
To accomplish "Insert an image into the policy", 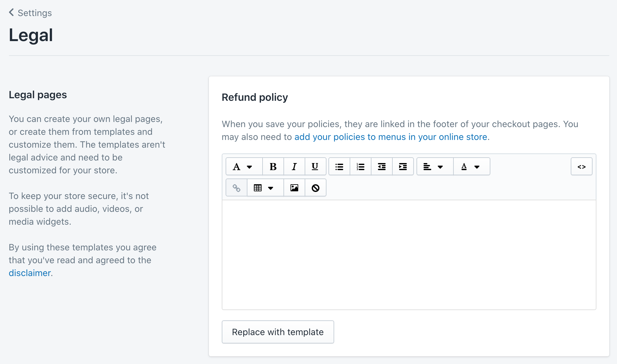I will coord(294,188).
